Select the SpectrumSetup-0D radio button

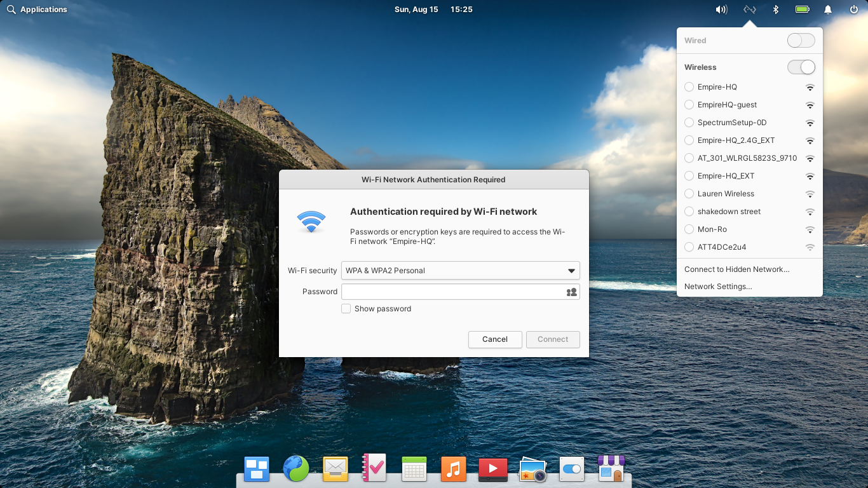[x=689, y=123]
